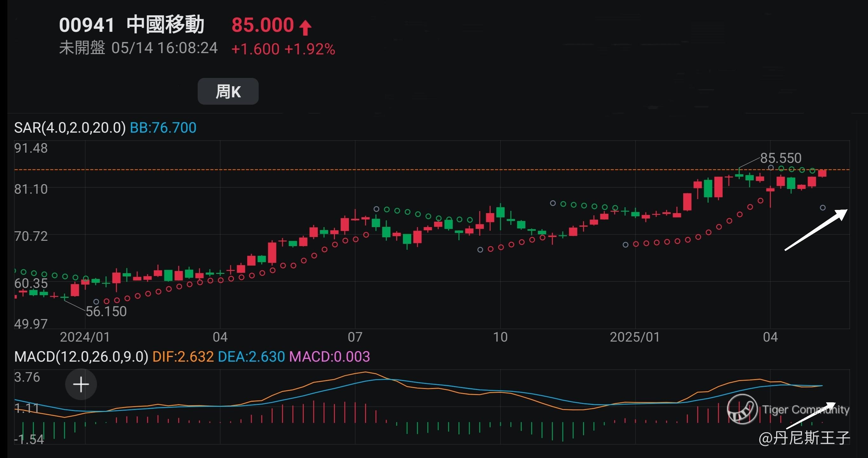
Task: Click the stock code 00941
Action: (87, 25)
